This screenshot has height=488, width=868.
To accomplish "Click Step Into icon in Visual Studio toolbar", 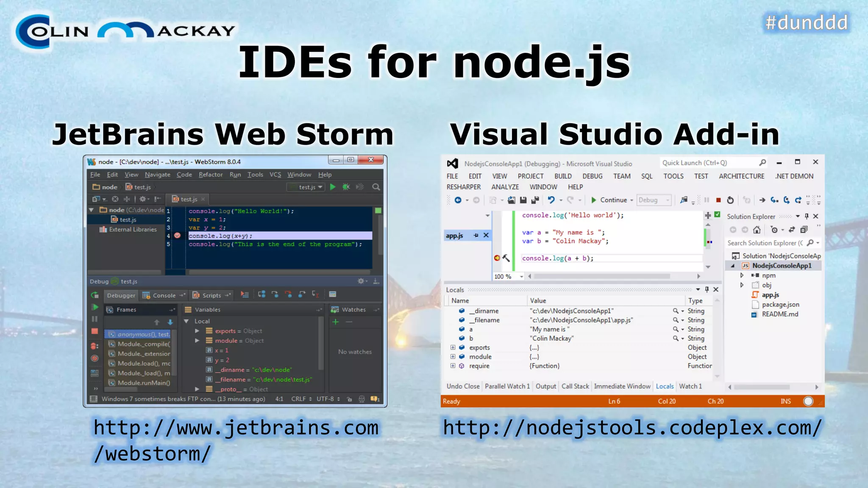I will 775,200.
